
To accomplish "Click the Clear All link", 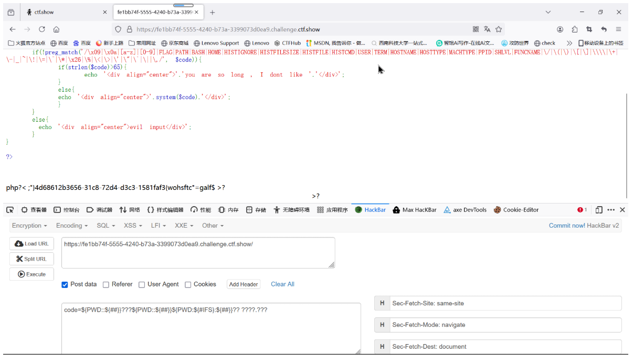I will click(x=282, y=284).
